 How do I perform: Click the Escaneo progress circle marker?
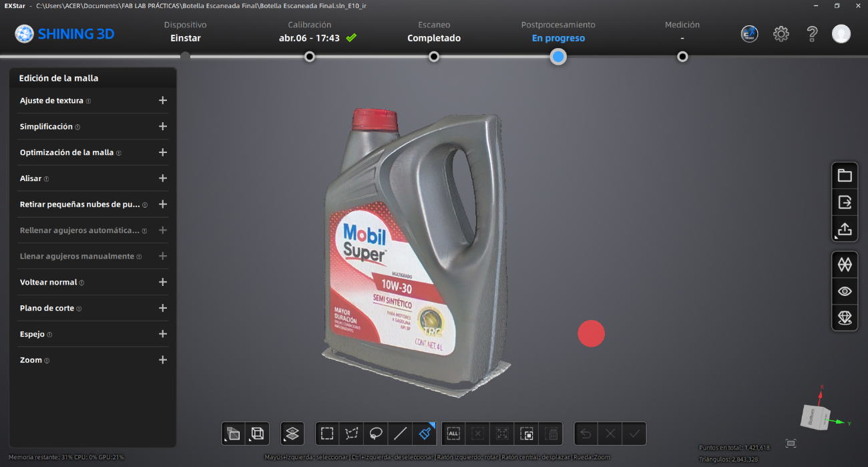[x=434, y=57]
